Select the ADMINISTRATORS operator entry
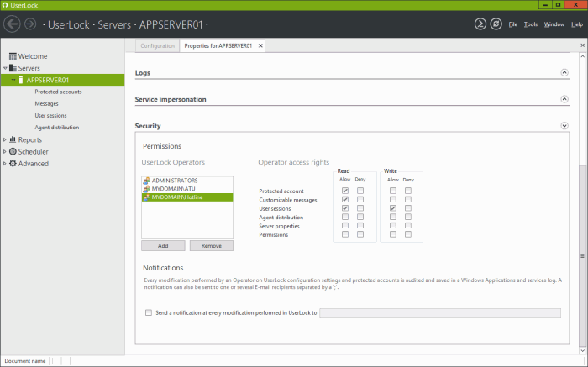The height and width of the screenshot is (367, 588). [x=187, y=181]
